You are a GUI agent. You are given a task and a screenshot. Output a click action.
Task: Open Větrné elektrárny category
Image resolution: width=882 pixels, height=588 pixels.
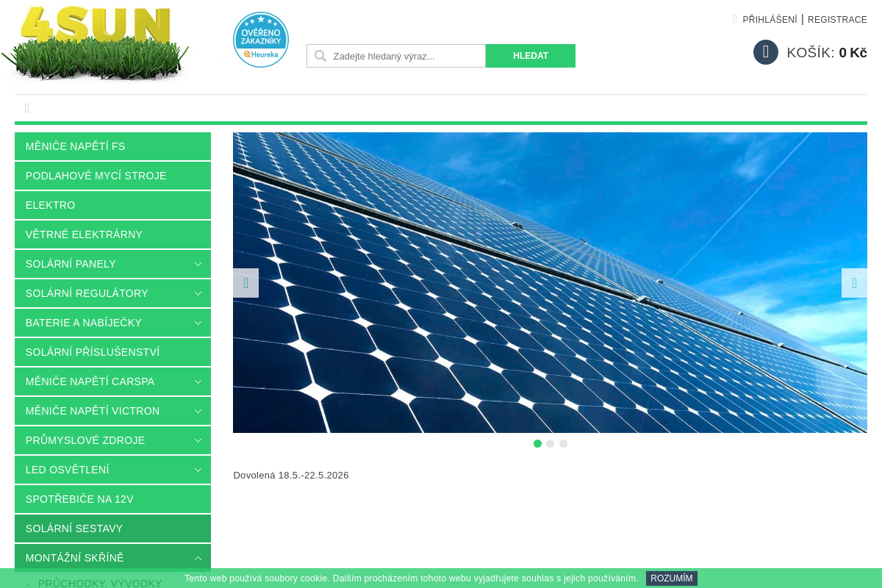(112, 234)
